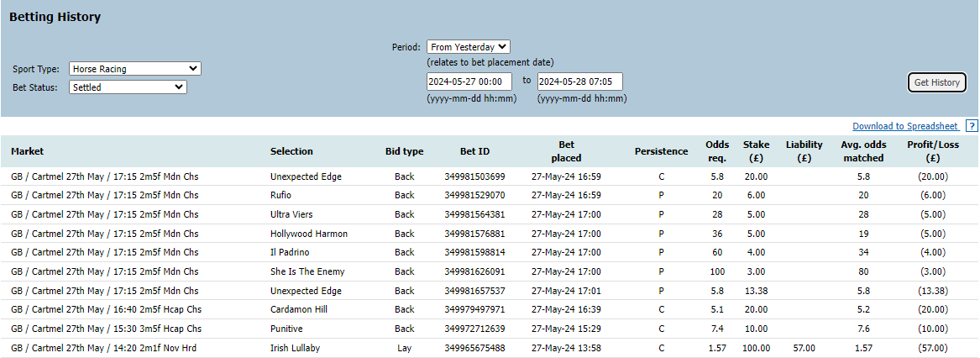Click Download to Spreadsheet link

click(x=905, y=126)
